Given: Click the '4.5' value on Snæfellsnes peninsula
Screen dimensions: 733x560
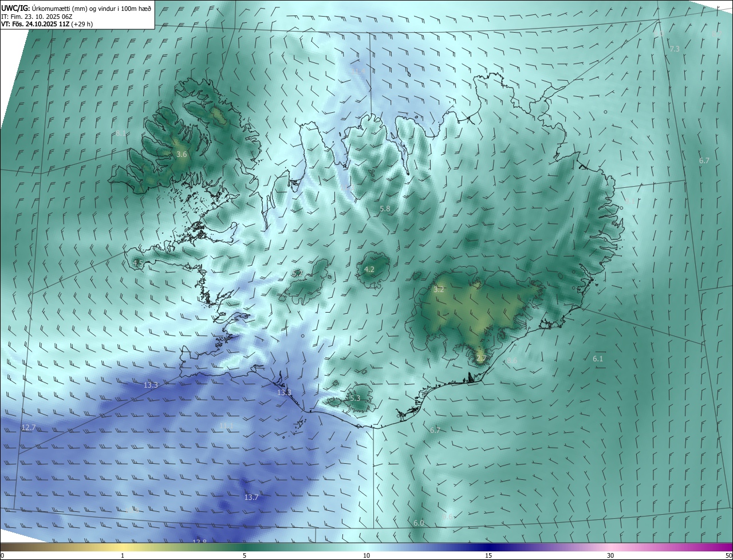Looking at the screenshot, I should 138,263.
